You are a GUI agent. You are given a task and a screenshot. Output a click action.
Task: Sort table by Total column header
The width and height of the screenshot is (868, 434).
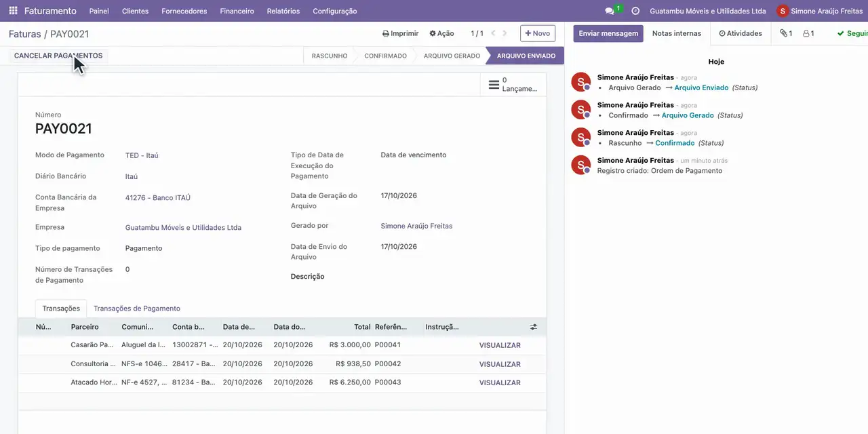coord(347,327)
